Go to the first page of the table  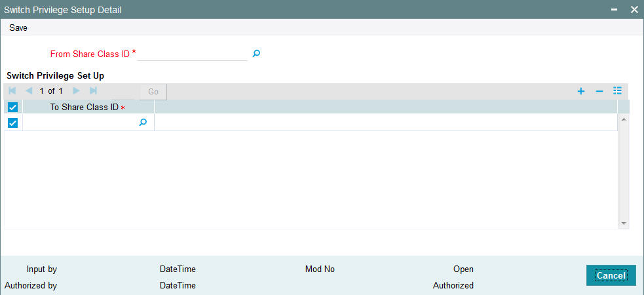click(x=12, y=91)
